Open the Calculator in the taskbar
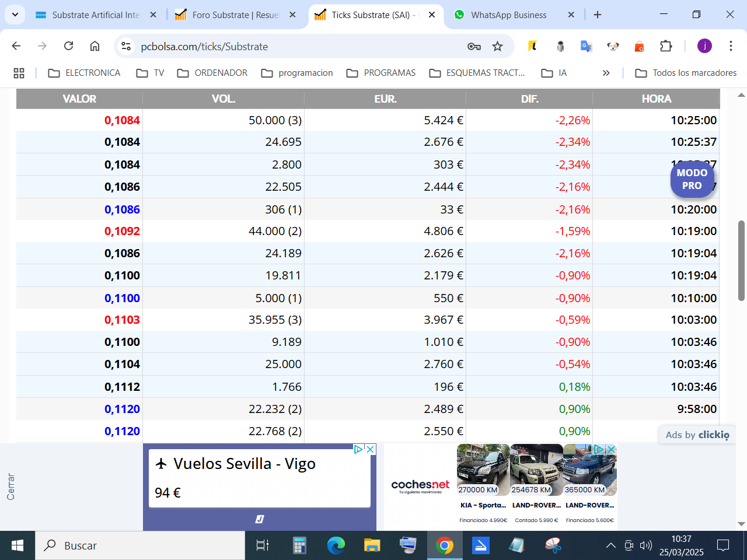The height and width of the screenshot is (560, 747). click(299, 545)
